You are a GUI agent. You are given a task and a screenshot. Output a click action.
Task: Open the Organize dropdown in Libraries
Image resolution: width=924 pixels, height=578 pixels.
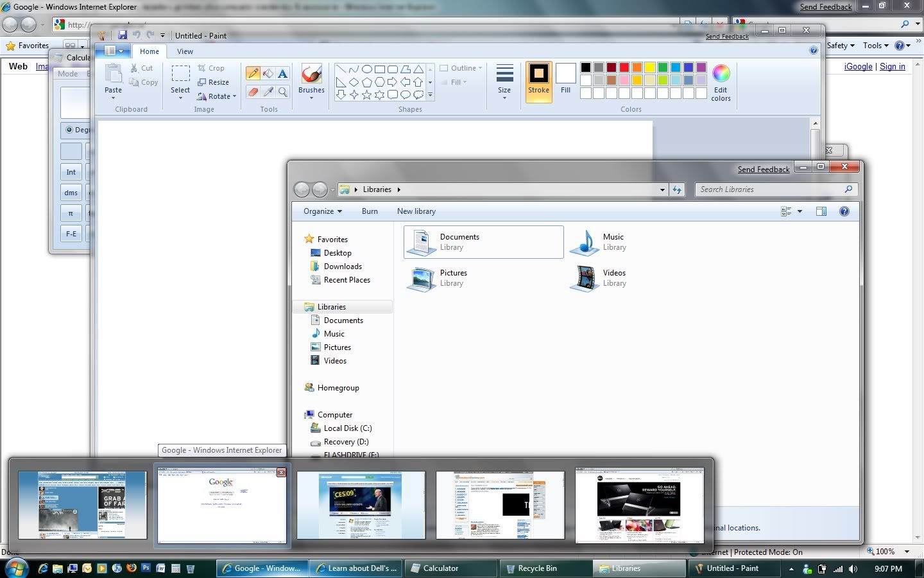(x=323, y=211)
